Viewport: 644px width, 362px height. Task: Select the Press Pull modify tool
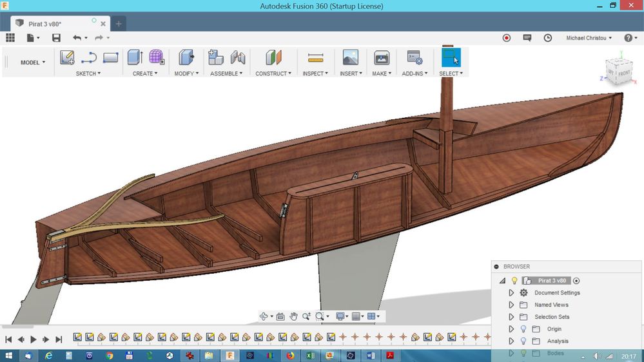[186, 57]
